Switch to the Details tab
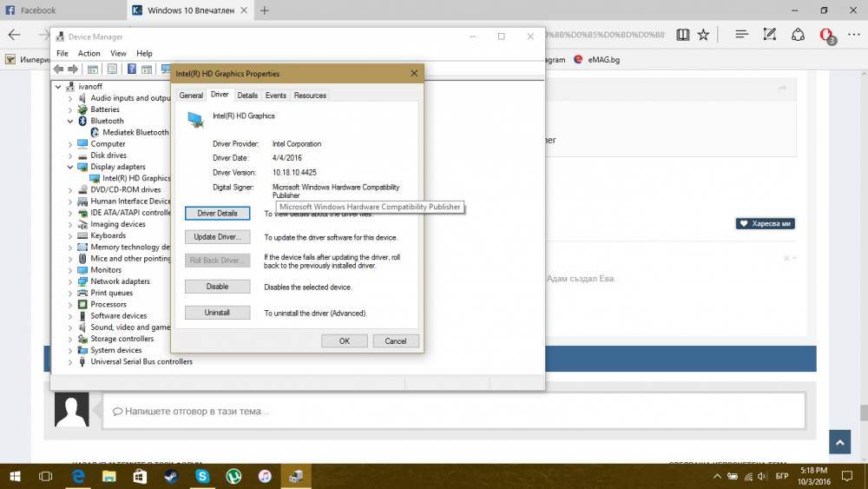Image resolution: width=868 pixels, height=489 pixels. (247, 96)
